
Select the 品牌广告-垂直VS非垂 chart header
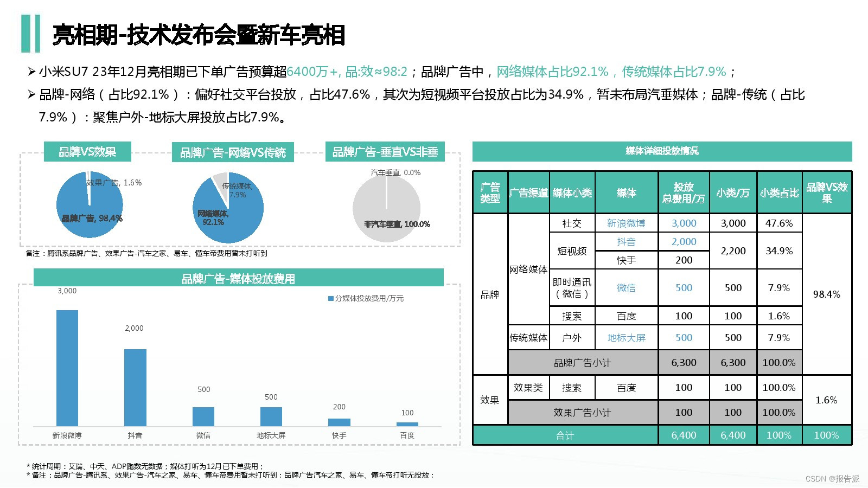coord(385,152)
